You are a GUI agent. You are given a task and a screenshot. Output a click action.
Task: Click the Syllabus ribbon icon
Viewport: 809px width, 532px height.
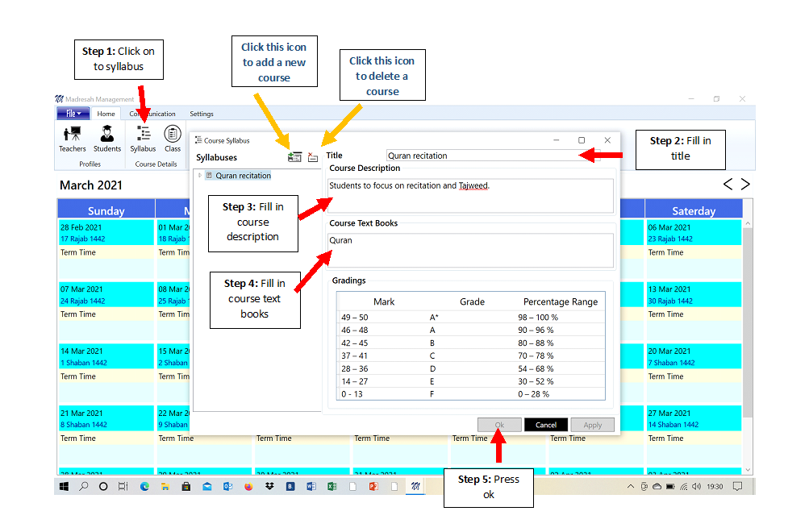coord(143,137)
